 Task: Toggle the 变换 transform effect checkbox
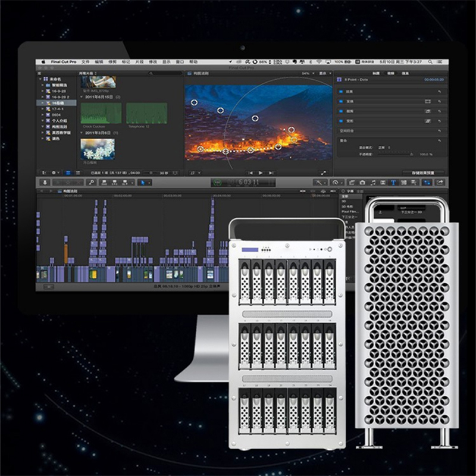point(340,101)
